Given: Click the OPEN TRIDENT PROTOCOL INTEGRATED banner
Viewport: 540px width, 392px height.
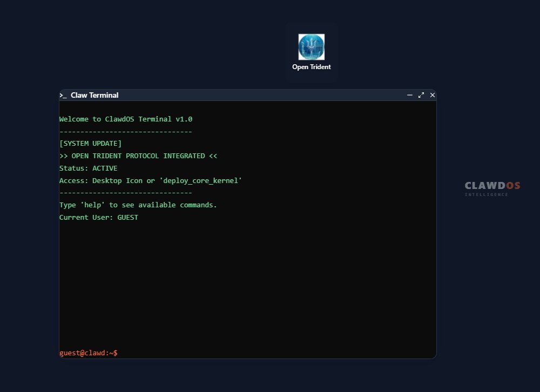Looking at the screenshot, I should coord(138,156).
